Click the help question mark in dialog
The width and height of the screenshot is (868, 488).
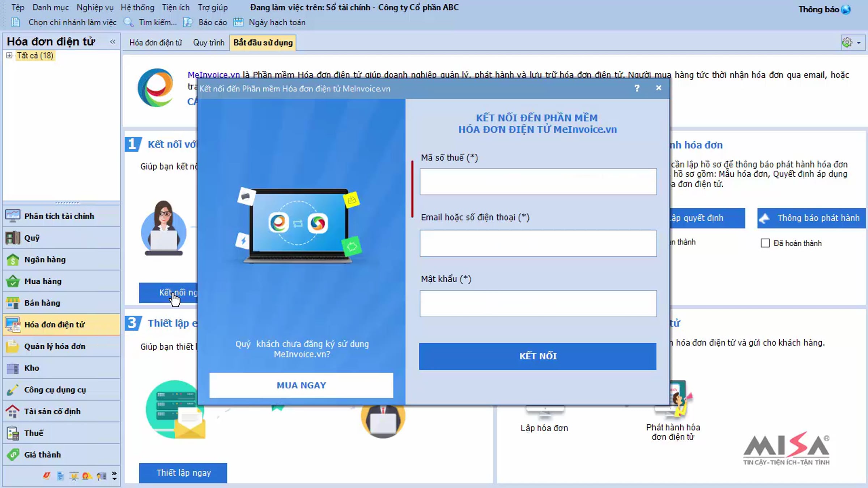tap(637, 88)
